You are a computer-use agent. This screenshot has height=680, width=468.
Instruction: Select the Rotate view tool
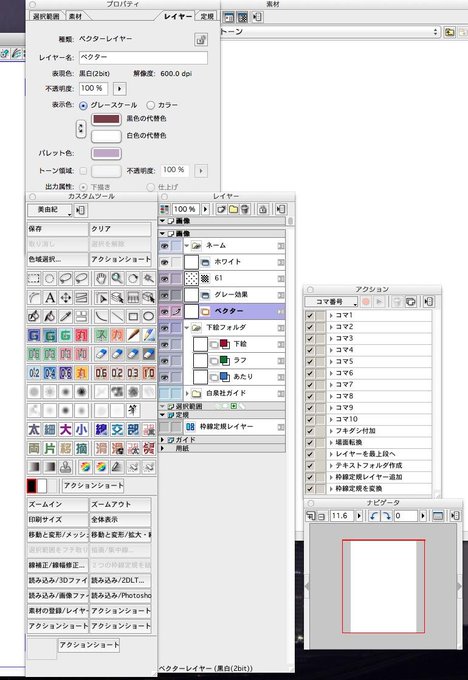click(x=133, y=278)
